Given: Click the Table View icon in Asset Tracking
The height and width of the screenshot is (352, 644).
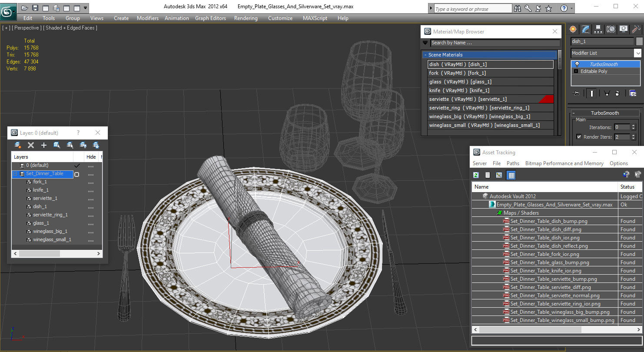Looking at the screenshot, I should point(511,175).
